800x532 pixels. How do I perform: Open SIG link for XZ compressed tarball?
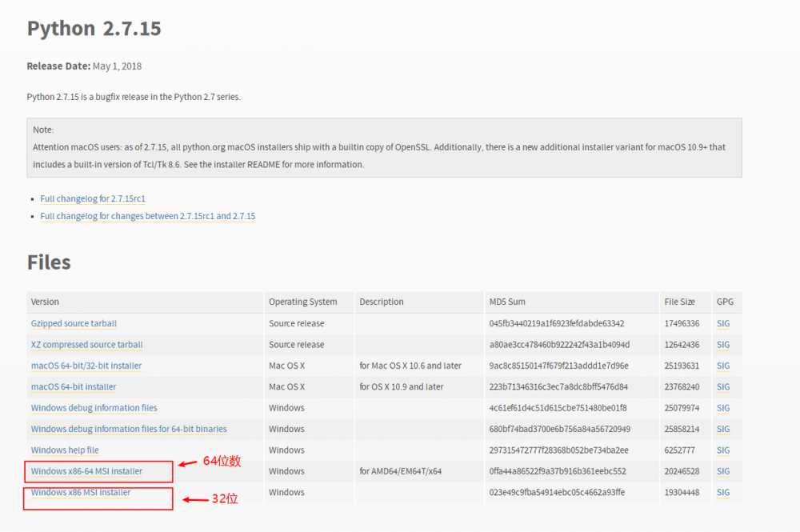(723, 344)
